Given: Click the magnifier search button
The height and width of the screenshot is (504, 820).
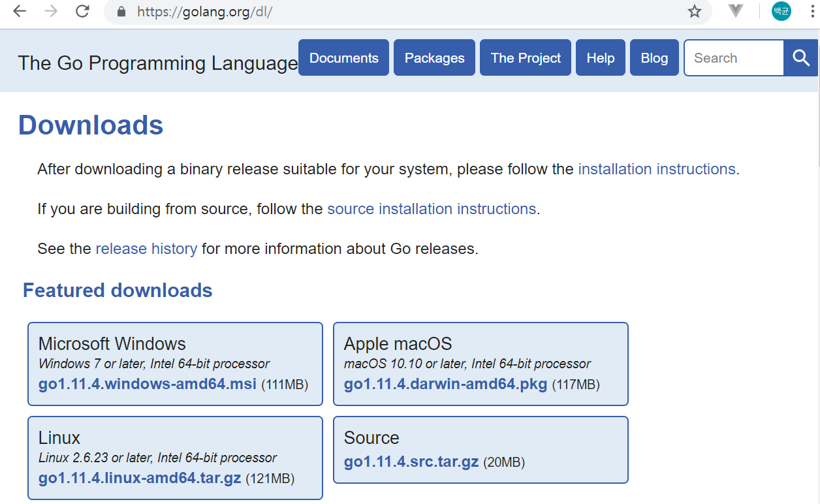Looking at the screenshot, I should (x=801, y=58).
